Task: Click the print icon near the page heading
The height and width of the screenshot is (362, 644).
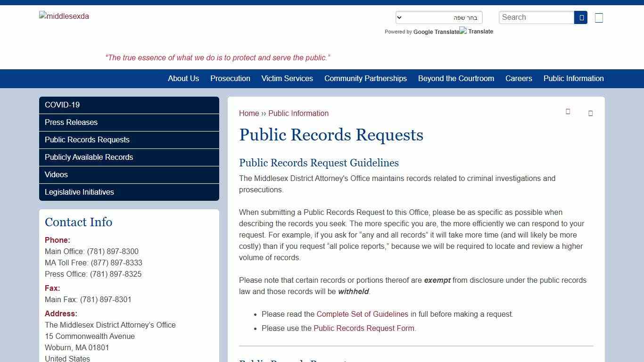Action: click(x=568, y=112)
